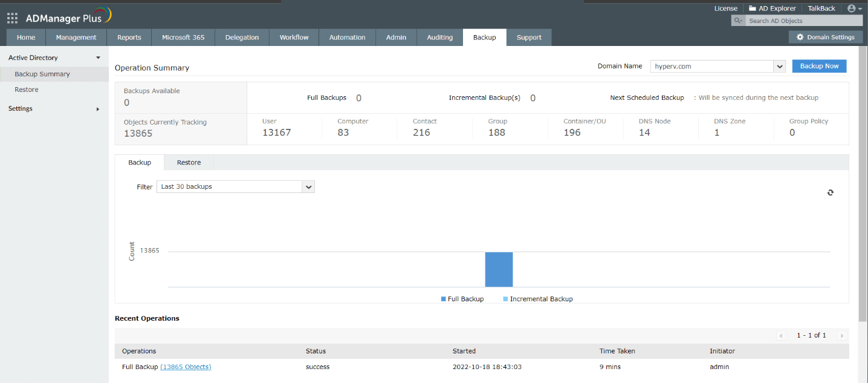This screenshot has width=868, height=383.
Task: Open AD Explorer via its folder icon
Action: (751, 8)
